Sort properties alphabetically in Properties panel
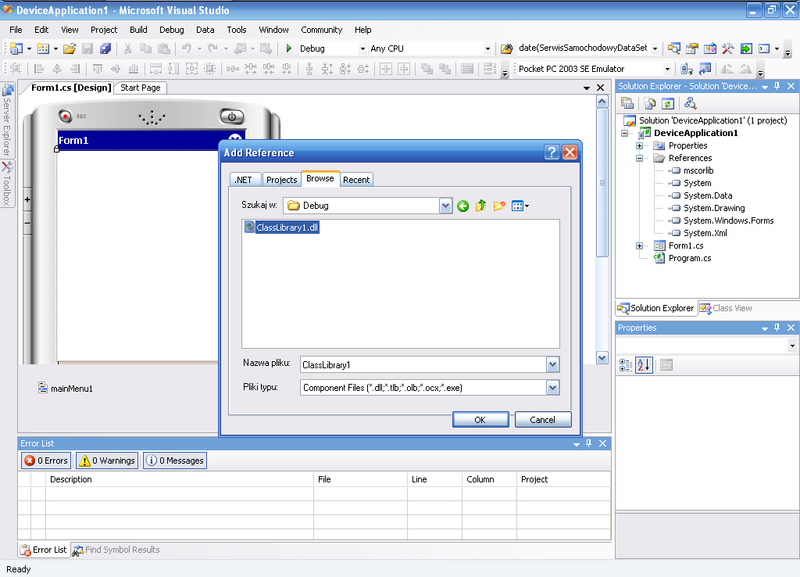 pyautogui.click(x=644, y=365)
